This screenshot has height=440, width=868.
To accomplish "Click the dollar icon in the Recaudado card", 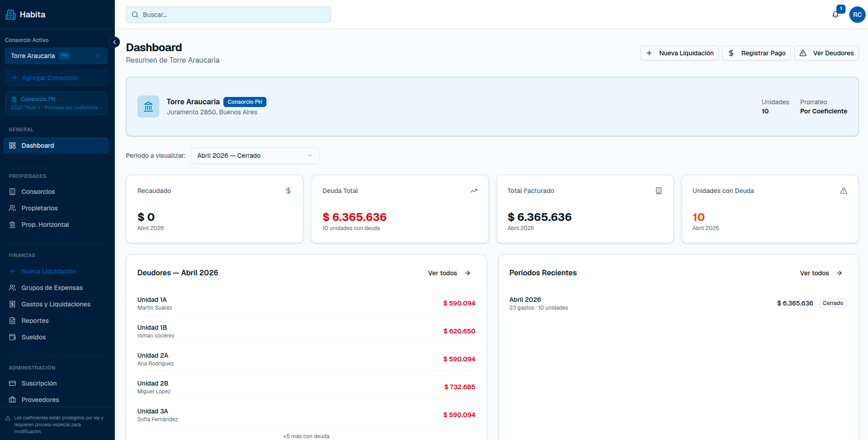I will (288, 191).
